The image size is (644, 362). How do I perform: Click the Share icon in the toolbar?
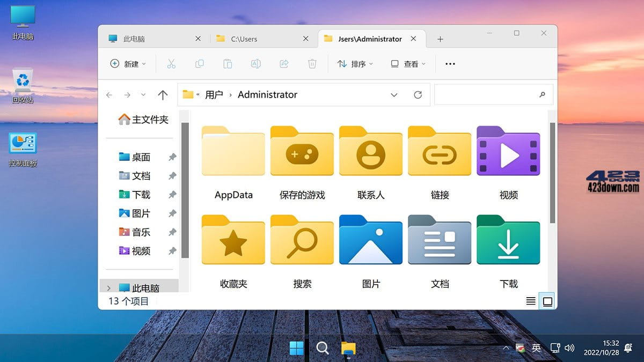coord(283,63)
